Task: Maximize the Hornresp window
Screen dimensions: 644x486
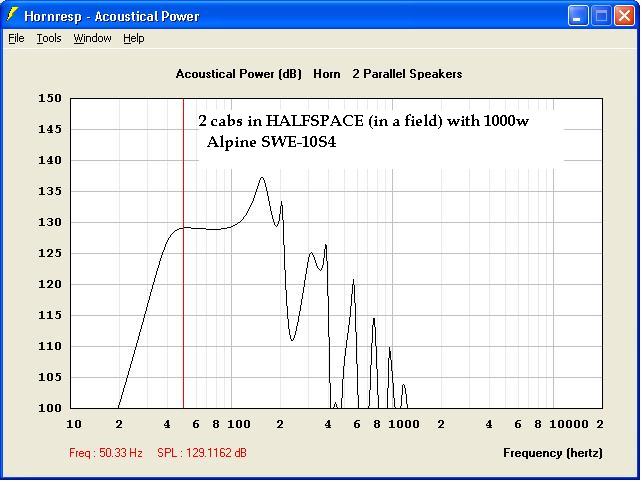Action: 601,16
